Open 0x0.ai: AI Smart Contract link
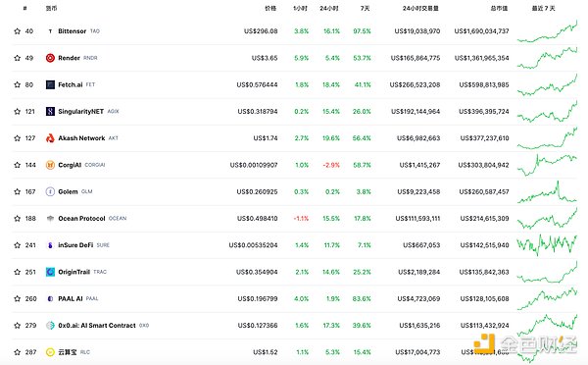The width and height of the screenshot is (588, 365). pos(97,326)
